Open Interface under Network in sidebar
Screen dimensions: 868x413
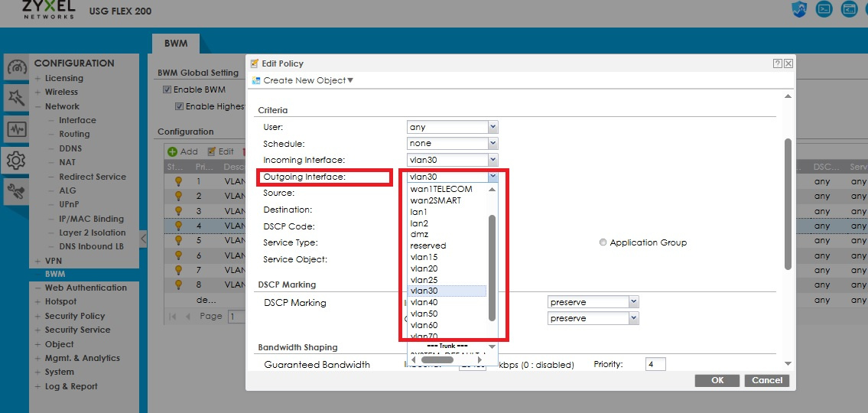click(77, 120)
